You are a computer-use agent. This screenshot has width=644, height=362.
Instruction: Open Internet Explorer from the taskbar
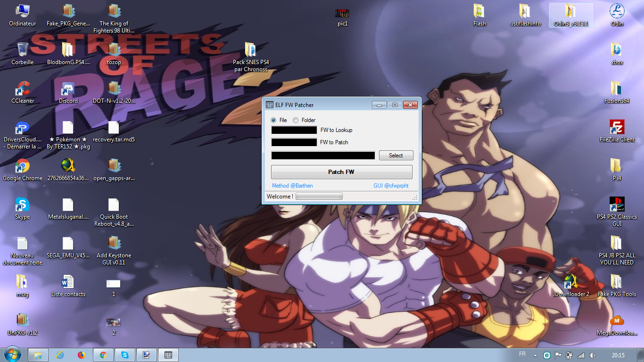pos(60,355)
